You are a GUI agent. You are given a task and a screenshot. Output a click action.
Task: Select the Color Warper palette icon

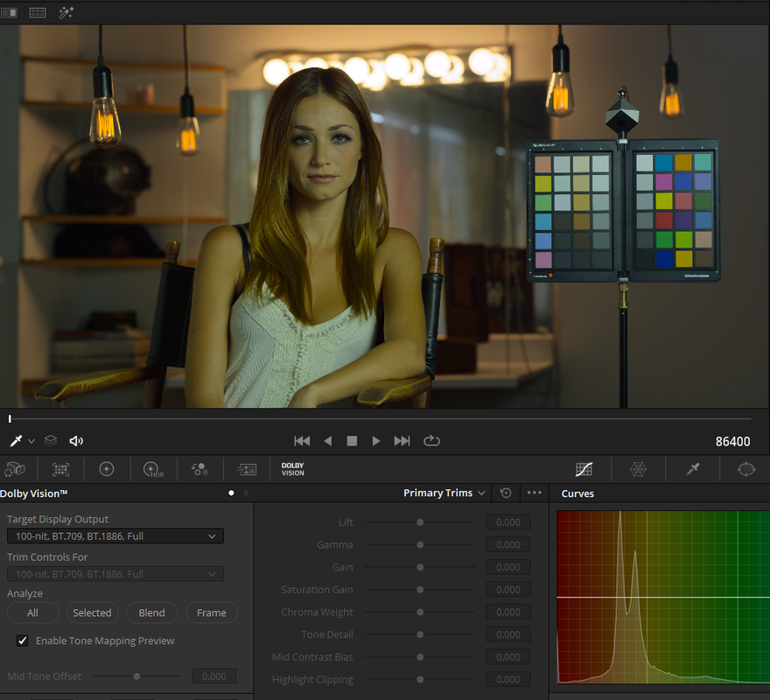pyautogui.click(x=638, y=469)
